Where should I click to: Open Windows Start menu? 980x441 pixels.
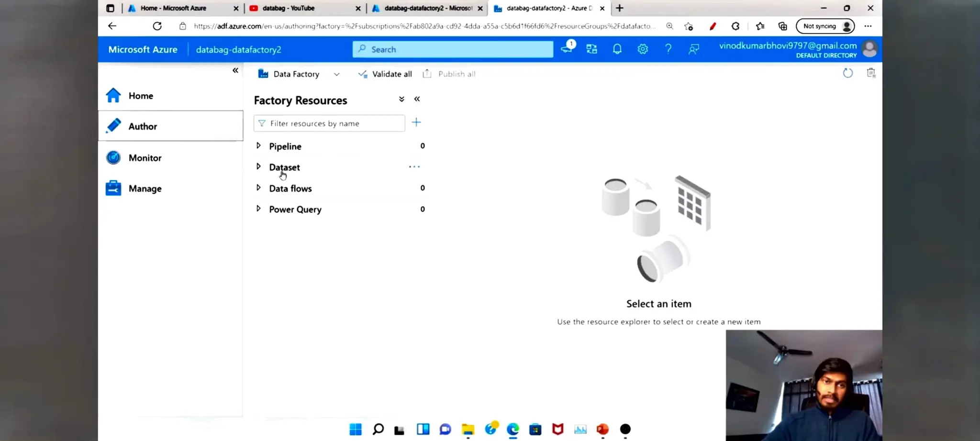pos(356,430)
